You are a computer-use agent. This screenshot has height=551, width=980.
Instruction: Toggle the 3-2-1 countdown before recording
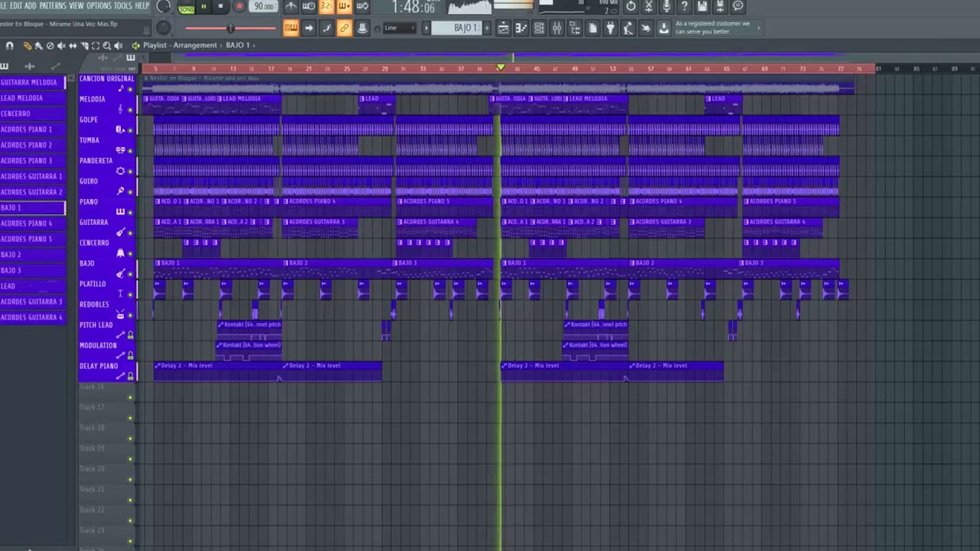(326, 7)
